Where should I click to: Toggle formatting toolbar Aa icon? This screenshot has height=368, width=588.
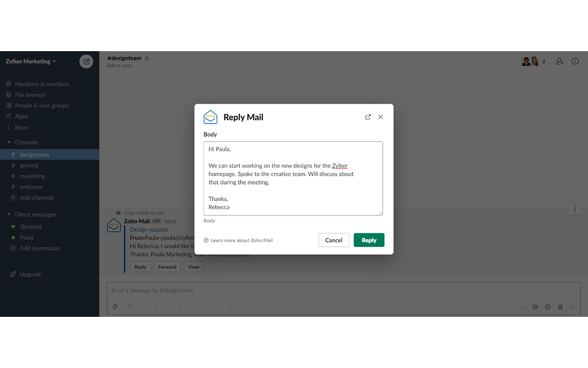tap(523, 307)
